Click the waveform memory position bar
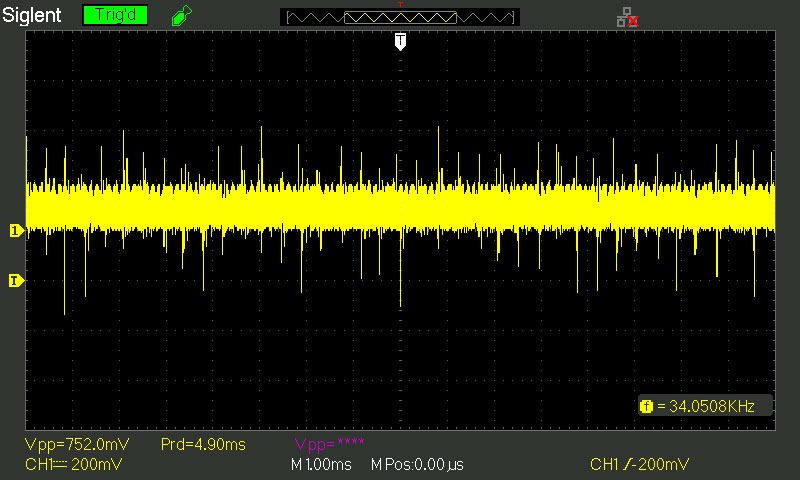 [x=400, y=17]
